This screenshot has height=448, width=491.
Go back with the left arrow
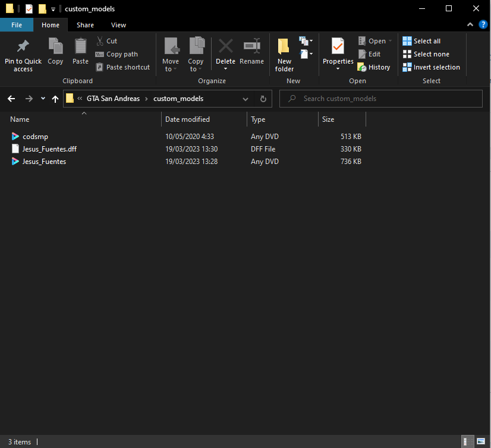11,99
